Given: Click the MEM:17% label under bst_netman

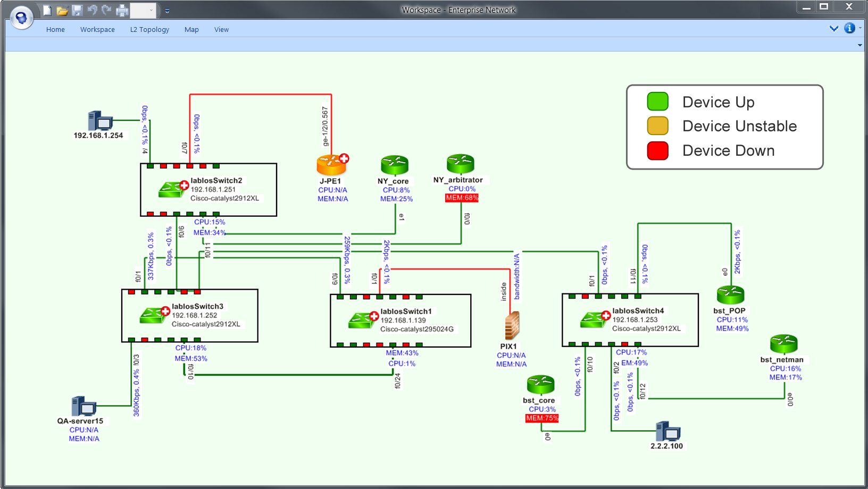Looking at the screenshot, I should 786,377.
